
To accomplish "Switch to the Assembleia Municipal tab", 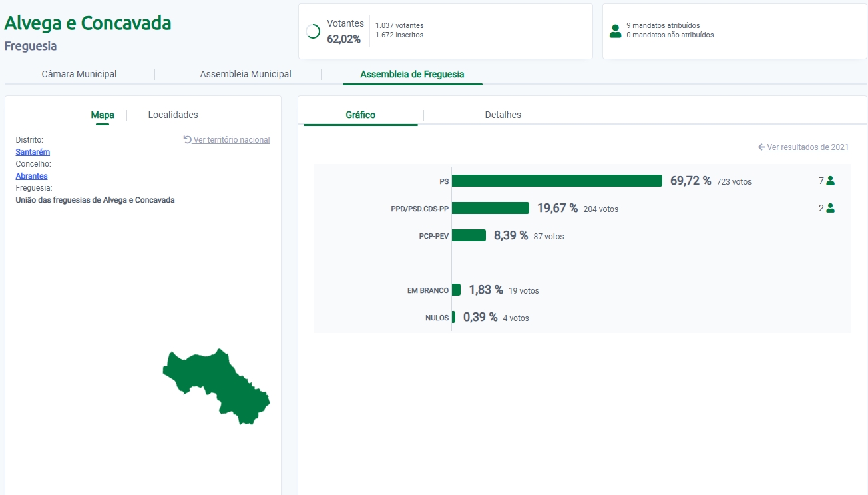I will click(246, 74).
